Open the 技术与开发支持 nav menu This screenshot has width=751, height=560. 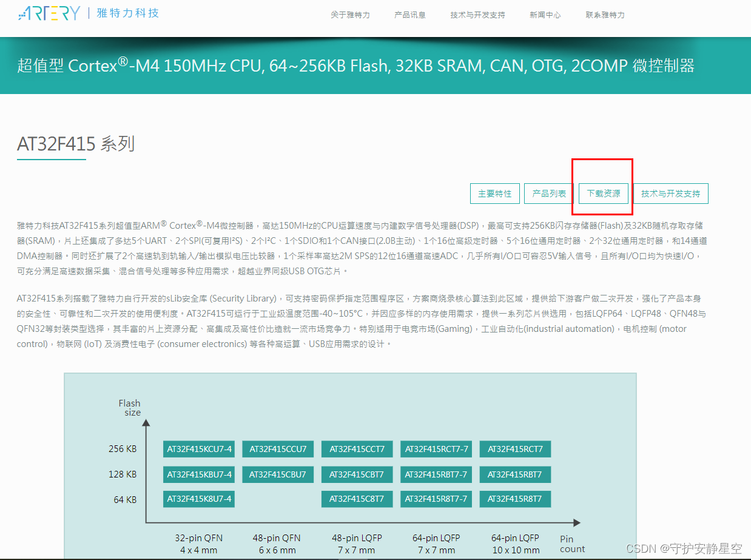[477, 15]
